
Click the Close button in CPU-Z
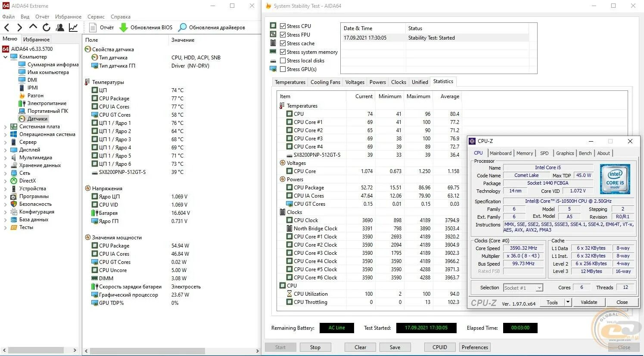(x=622, y=302)
